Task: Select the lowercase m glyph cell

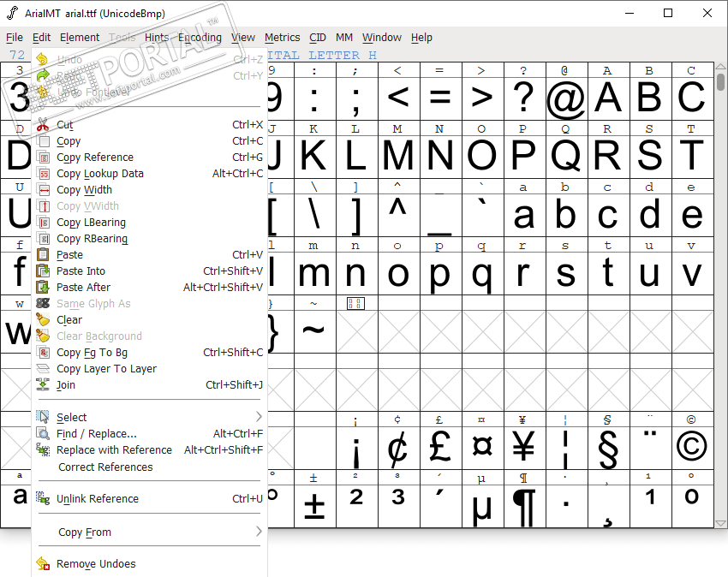Action: (315, 273)
